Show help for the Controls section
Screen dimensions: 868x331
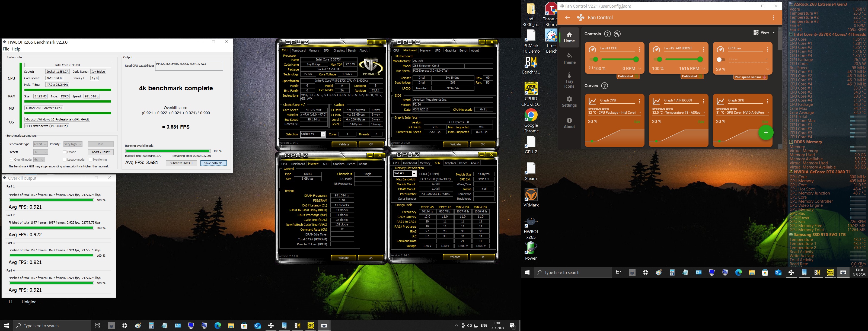click(x=607, y=34)
